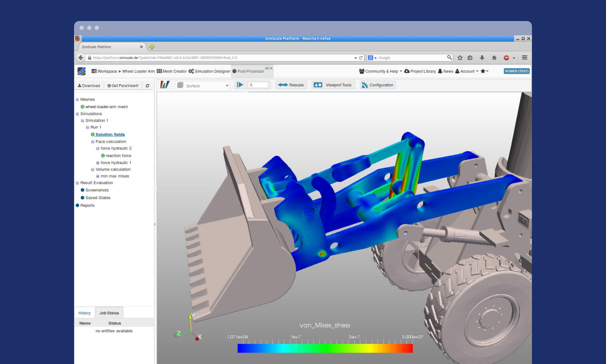
Task: Click the Get ParaView button
Action: 123,86
